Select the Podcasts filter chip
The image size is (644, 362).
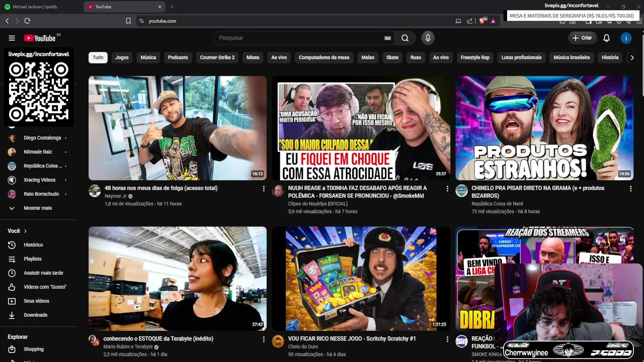point(178,57)
